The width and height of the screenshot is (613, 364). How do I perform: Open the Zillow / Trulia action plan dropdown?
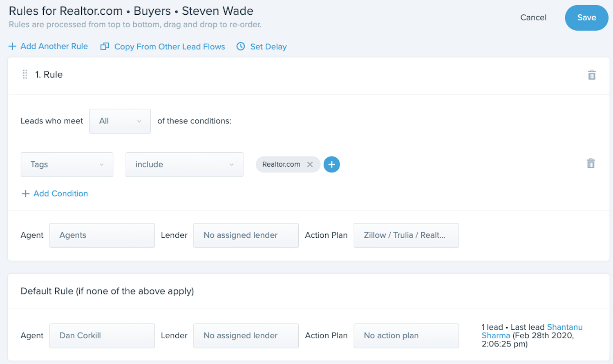[x=406, y=235]
